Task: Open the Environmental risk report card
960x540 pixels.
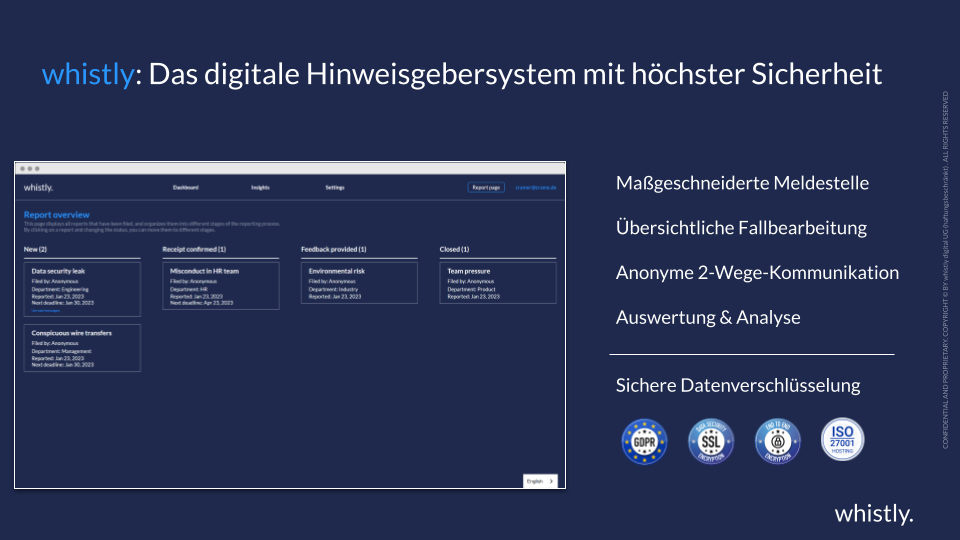Action: (359, 283)
